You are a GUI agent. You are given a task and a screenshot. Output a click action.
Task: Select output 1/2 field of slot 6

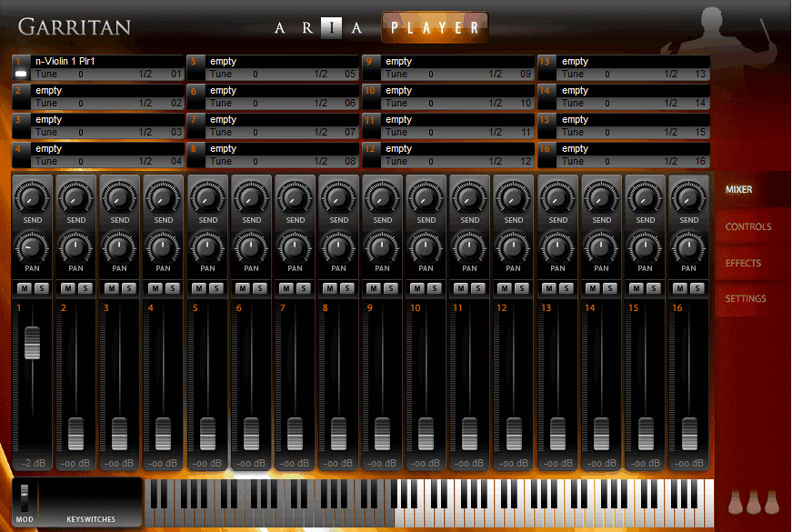[321, 103]
